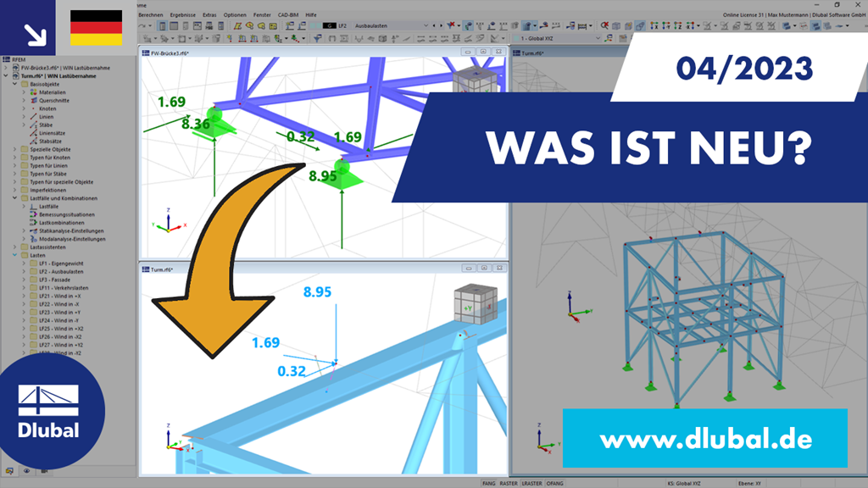Select LF2 - Ausbaulasten load folder
Image resolution: width=868 pixels, height=488 pixels.
61,272
